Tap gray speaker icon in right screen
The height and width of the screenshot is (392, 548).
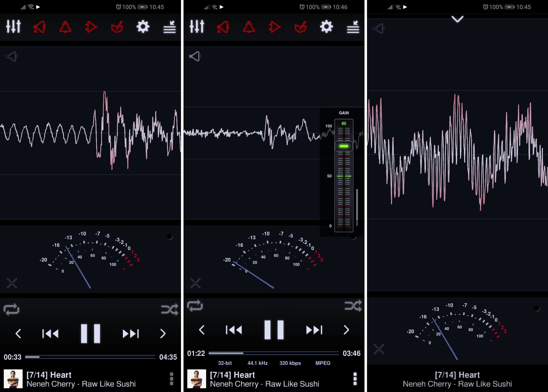click(x=378, y=29)
